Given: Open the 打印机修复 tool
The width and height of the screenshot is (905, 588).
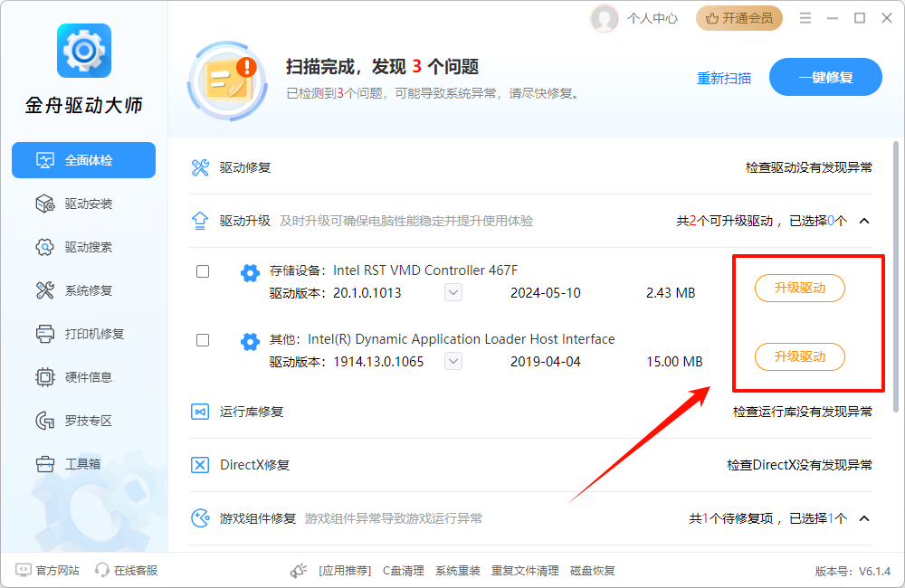Looking at the screenshot, I should pyautogui.click(x=83, y=334).
